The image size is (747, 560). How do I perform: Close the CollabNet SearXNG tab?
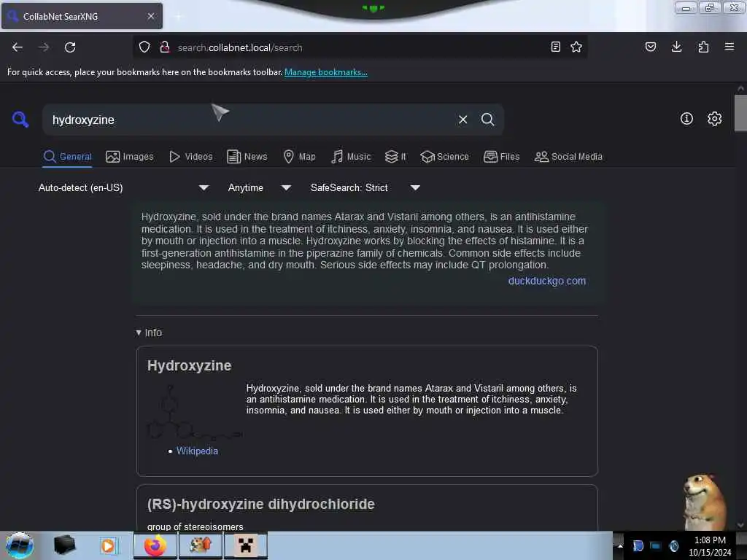[151, 16]
